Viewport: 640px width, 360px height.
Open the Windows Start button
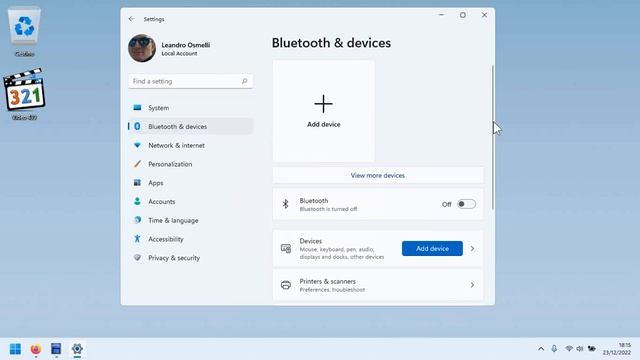[15, 349]
